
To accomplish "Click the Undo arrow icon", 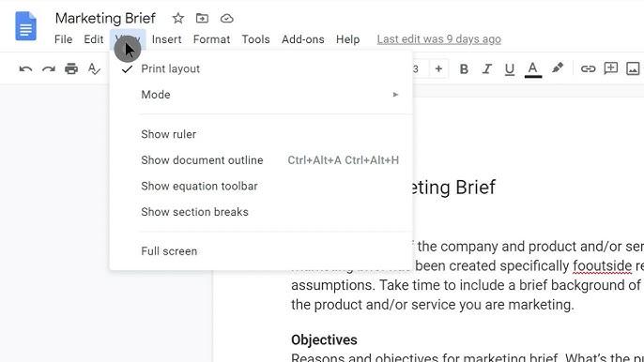I will pos(25,69).
